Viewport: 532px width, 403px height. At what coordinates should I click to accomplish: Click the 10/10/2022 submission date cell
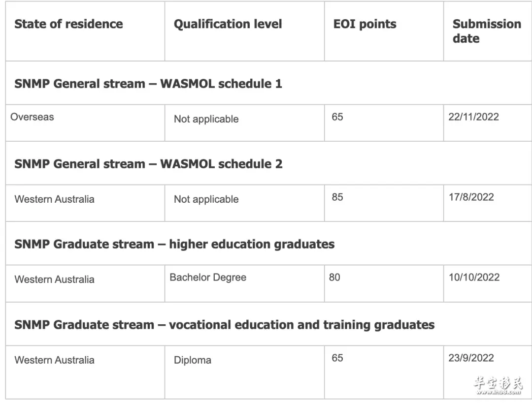pyautogui.click(x=474, y=277)
